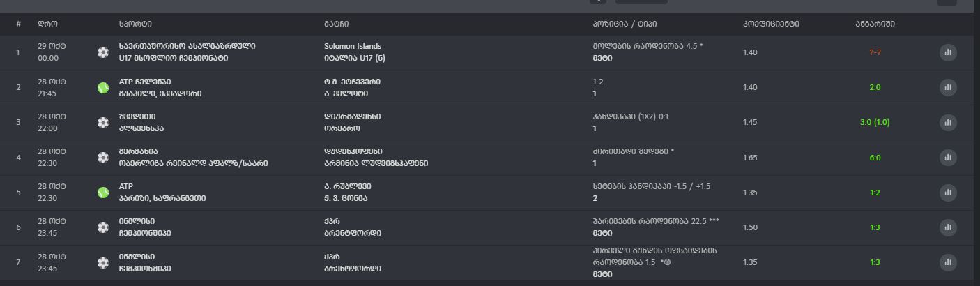Open statistics icon for row 6 with odds 1.50
Screen dimensions: 980x286
coord(947,227)
